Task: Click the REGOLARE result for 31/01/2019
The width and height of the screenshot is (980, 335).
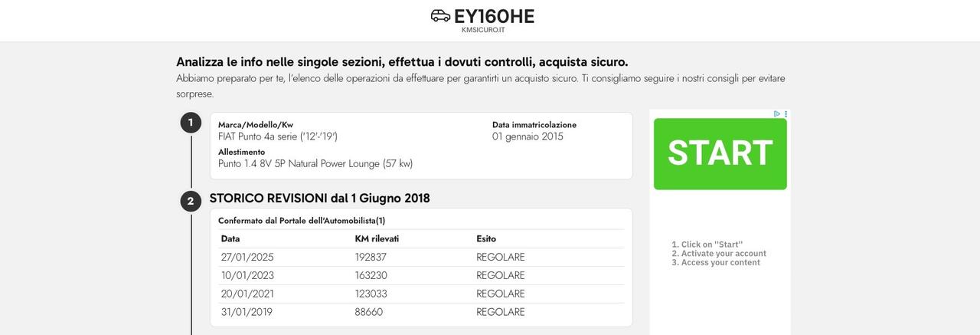Action: click(x=501, y=312)
